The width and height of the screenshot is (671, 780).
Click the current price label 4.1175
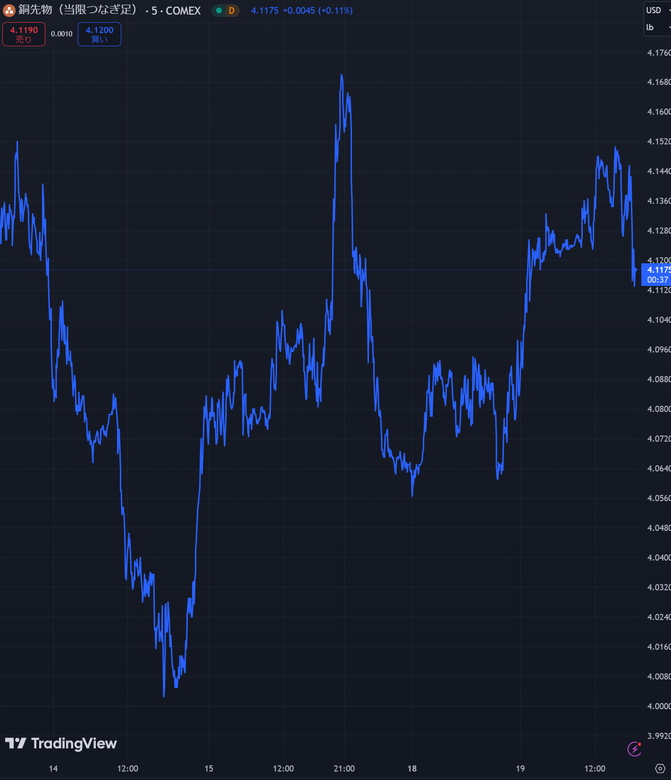(657, 270)
